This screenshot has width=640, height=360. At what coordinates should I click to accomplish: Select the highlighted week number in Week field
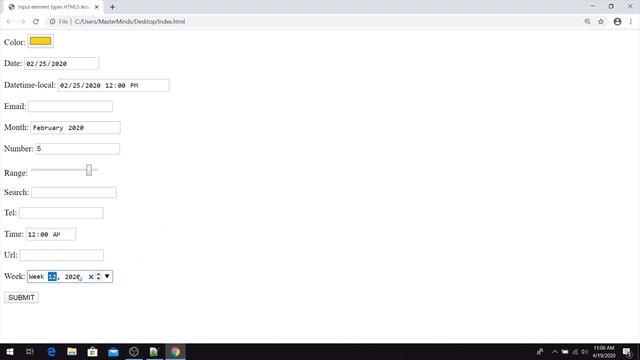pyautogui.click(x=52, y=277)
